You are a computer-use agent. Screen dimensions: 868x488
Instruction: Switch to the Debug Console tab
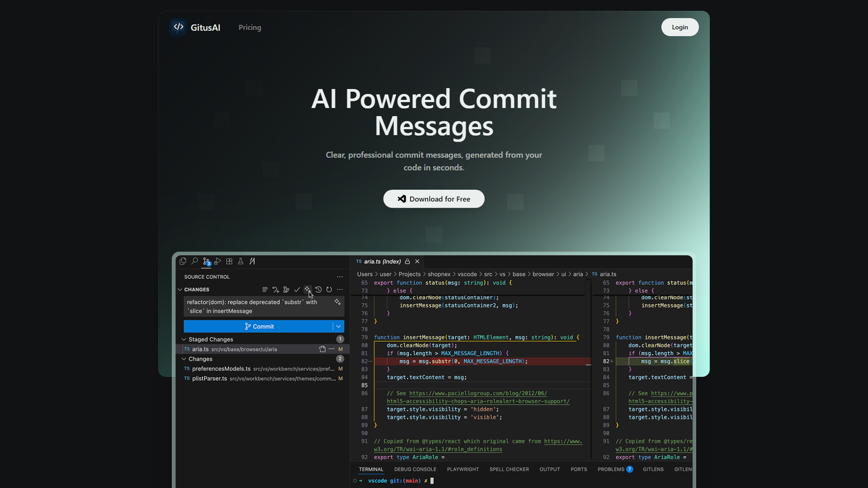(415, 469)
